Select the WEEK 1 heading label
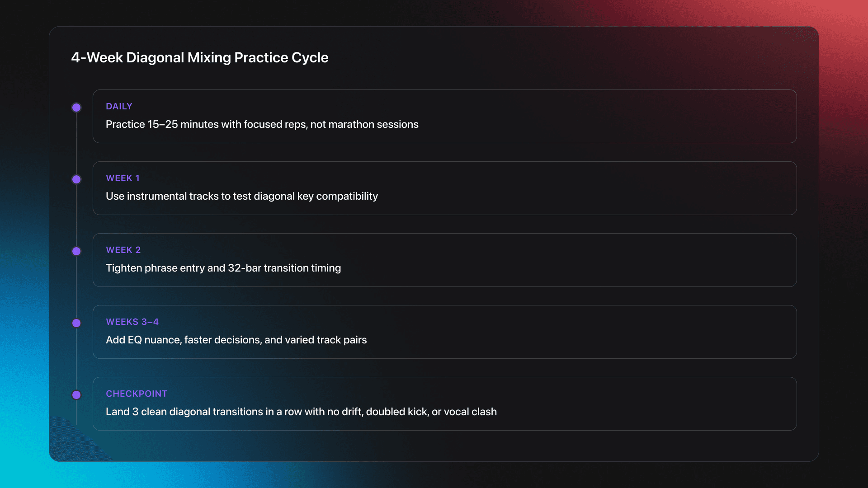Image resolution: width=868 pixels, height=488 pixels. [x=123, y=178]
